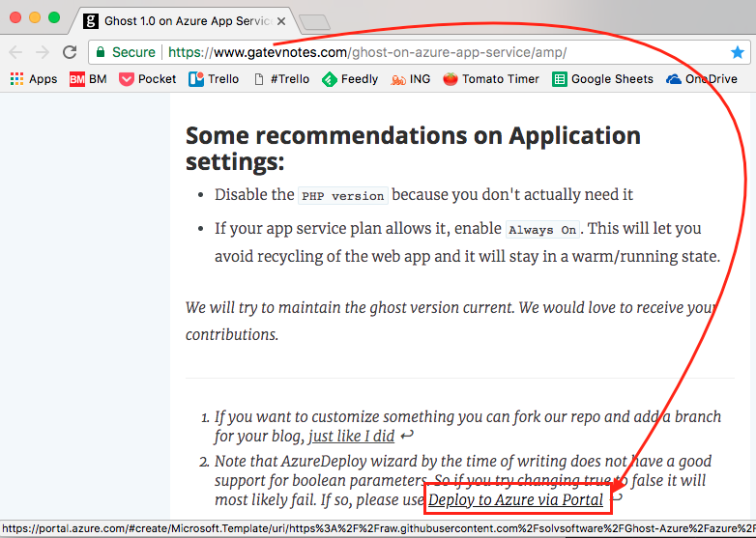Reload the page with refresh icon
Screen dimensions: 756x538
(71, 52)
